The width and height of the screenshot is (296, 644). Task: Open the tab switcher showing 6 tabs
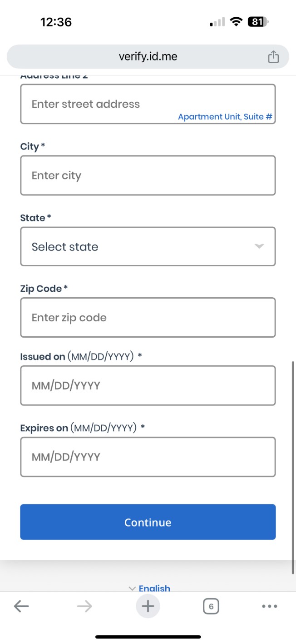211,606
